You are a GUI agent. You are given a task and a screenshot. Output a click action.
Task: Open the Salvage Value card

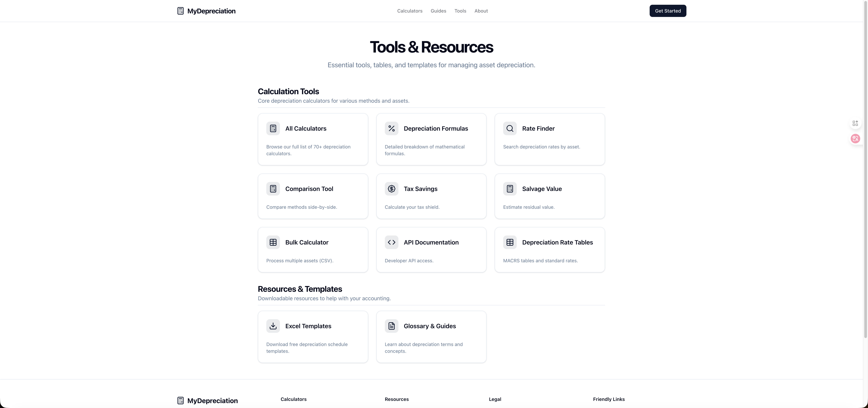550,196
